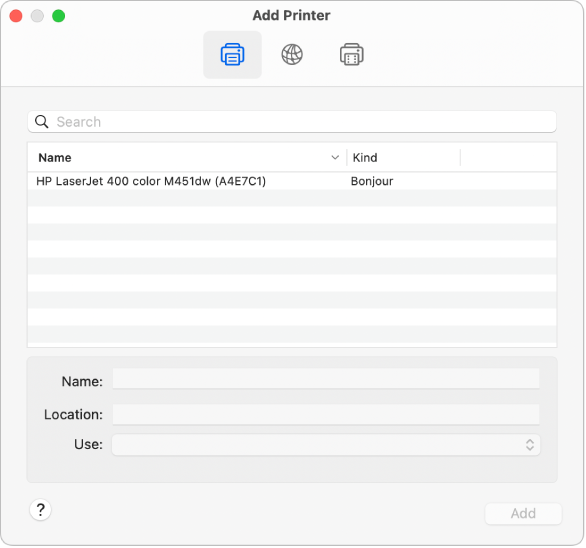Open the Use pop-up menu
The image size is (586, 548).
[326, 444]
